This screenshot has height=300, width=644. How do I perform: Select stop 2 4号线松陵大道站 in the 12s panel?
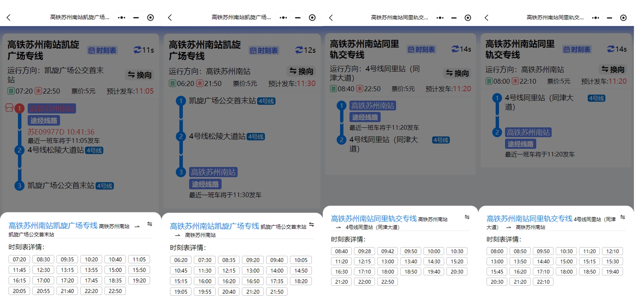[x=218, y=136]
